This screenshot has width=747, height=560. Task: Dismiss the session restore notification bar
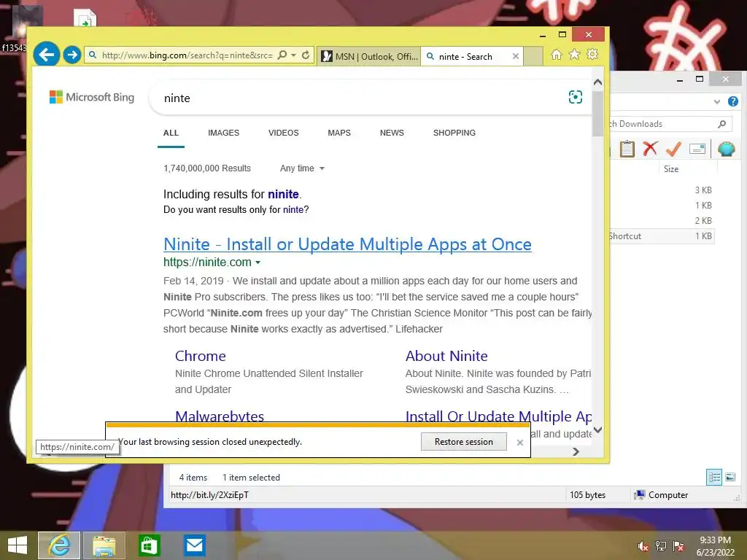519,443
